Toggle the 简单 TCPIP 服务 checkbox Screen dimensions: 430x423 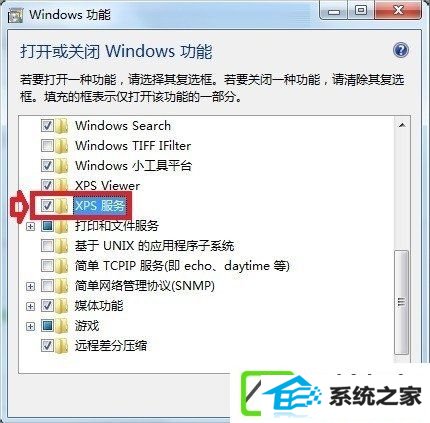[47, 266]
